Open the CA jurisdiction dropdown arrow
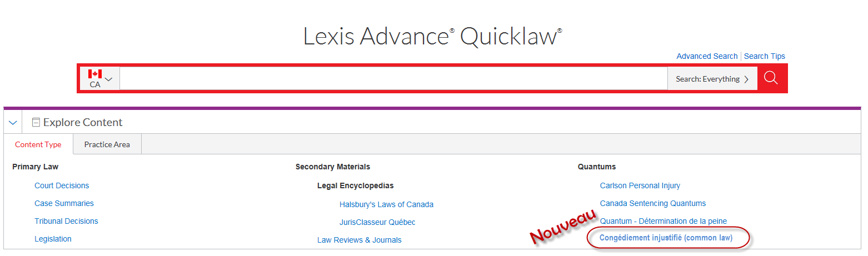This screenshot has width=868, height=256. coord(109,79)
